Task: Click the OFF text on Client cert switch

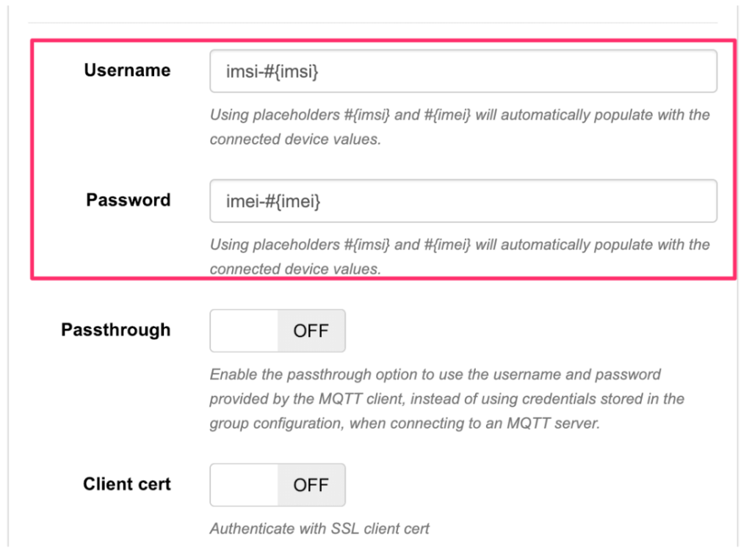Action: [x=311, y=484]
